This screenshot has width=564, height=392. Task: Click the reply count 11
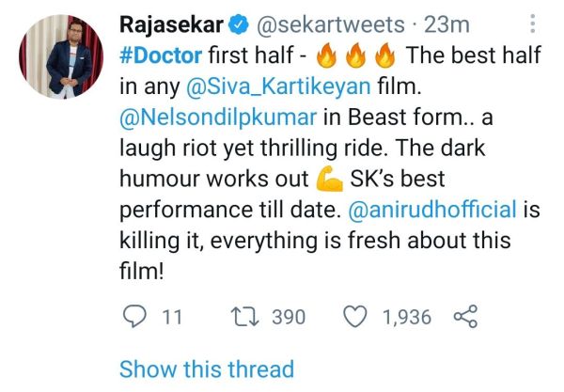172,318
